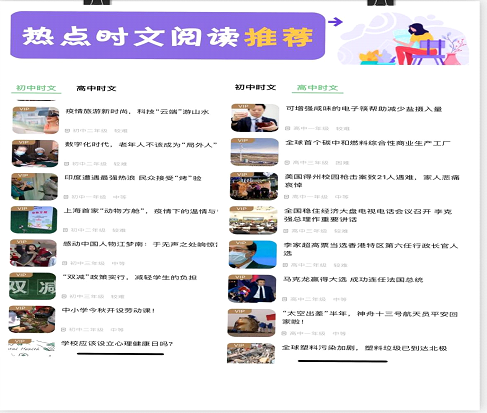Open article 李家超高票当选香港特区行政长官人选

pyautogui.click(x=370, y=249)
